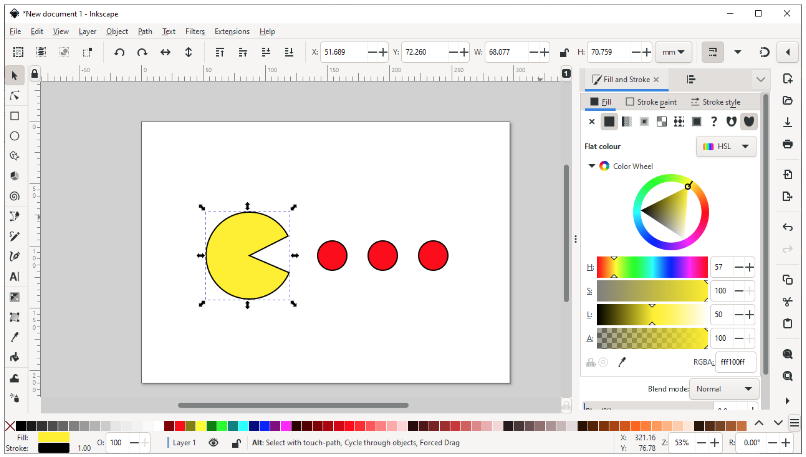Toggle the guides lock at ruler corner
The width and height of the screenshot is (806, 457).
click(x=35, y=74)
